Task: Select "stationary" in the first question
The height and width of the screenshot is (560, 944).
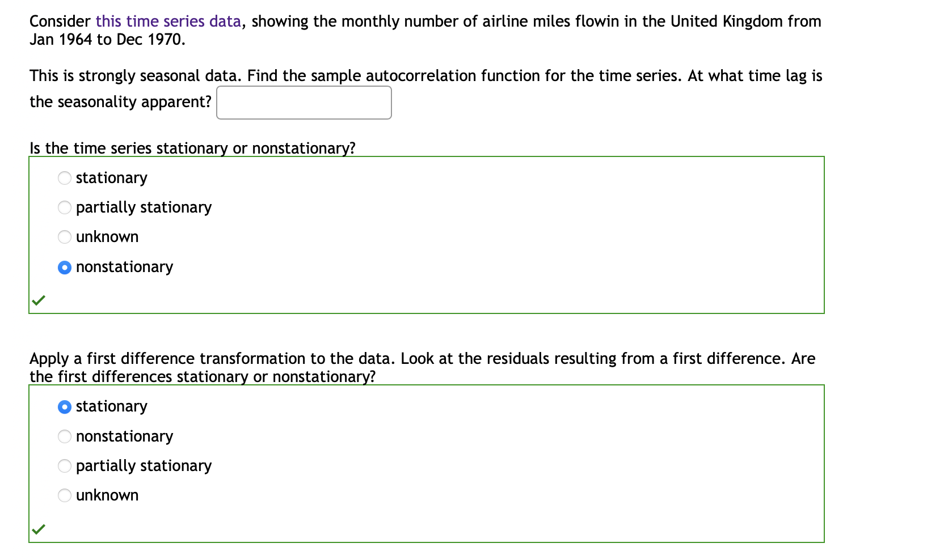Action: (65, 177)
